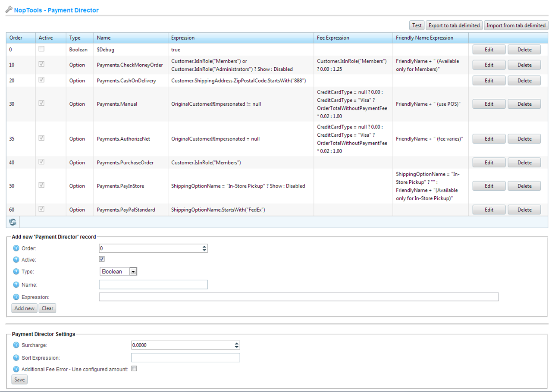Click the Surcharge field spinner arrows

(x=236, y=345)
